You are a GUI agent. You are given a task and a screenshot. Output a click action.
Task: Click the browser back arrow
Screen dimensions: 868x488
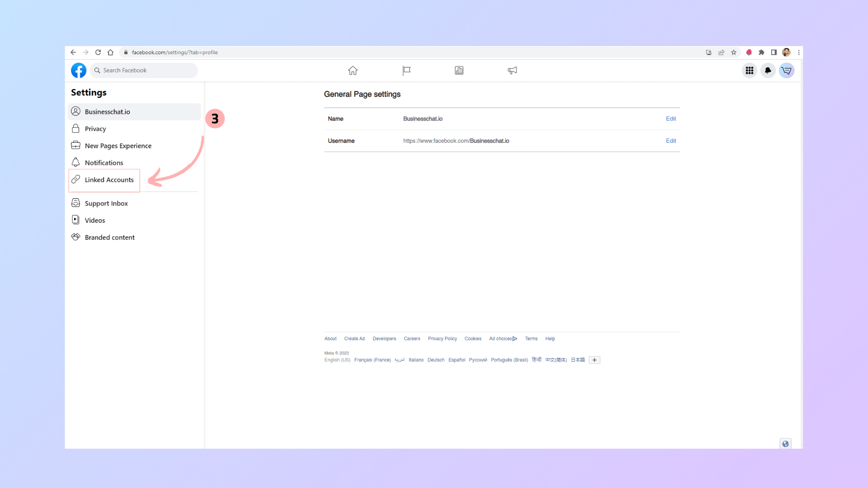tap(73, 52)
